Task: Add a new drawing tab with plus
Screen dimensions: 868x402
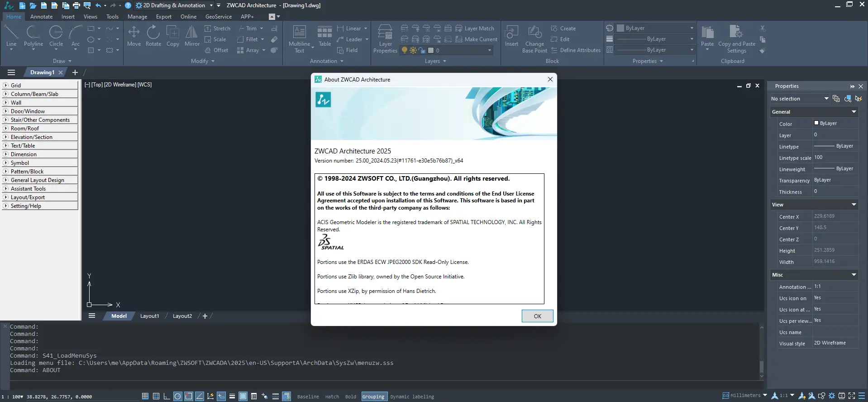Action: click(75, 72)
